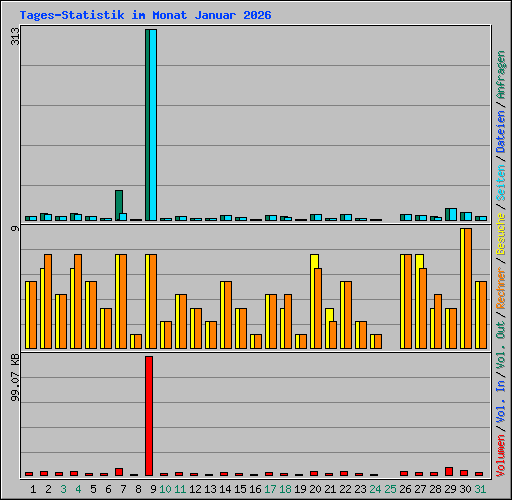Select day label '15' on the x-axis
This screenshot has height=500, width=512.
pyautogui.click(x=240, y=489)
